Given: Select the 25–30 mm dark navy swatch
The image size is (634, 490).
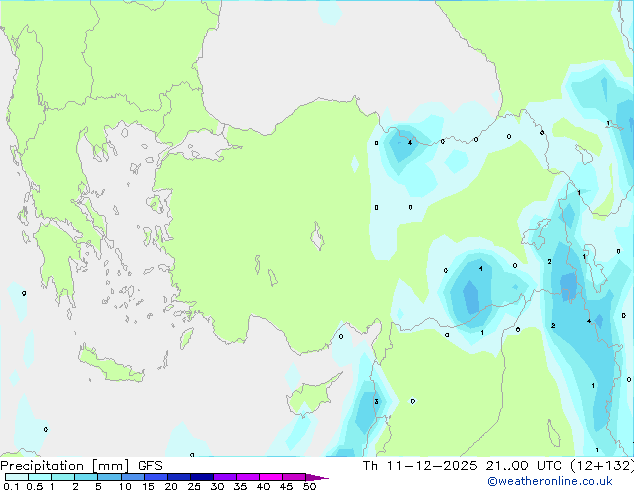Looking at the screenshot, I should (202, 477).
